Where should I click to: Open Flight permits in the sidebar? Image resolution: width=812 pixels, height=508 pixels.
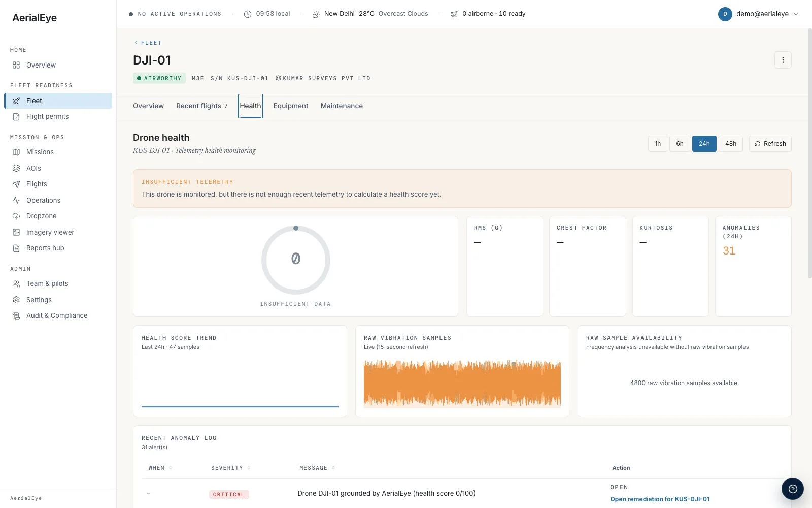point(58,116)
